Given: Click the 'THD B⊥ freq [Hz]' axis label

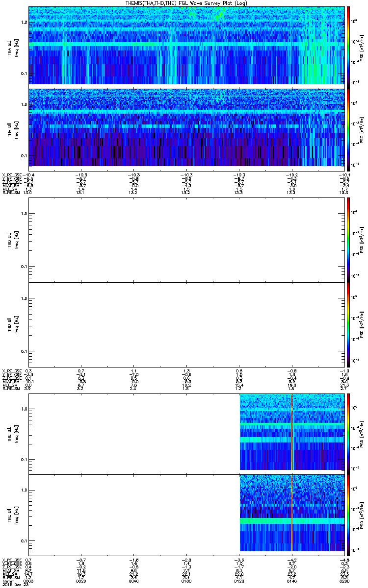Looking at the screenshot, I should coord(13,240).
